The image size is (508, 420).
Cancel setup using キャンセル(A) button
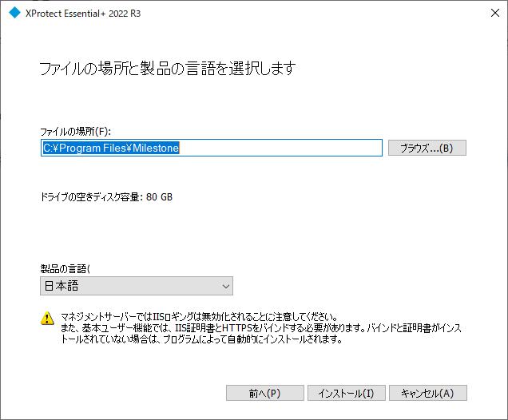[427, 393]
